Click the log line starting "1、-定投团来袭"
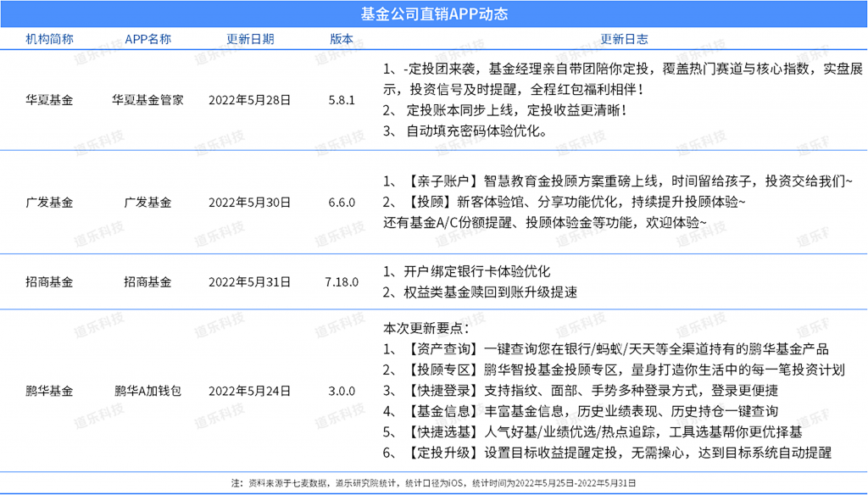This screenshot has height=495, width=868. [623, 69]
